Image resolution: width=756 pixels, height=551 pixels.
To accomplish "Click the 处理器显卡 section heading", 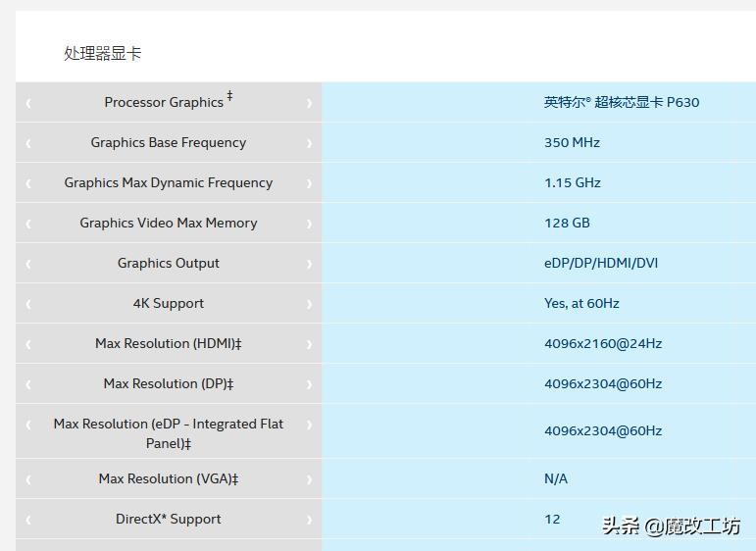I will (x=103, y=54).
